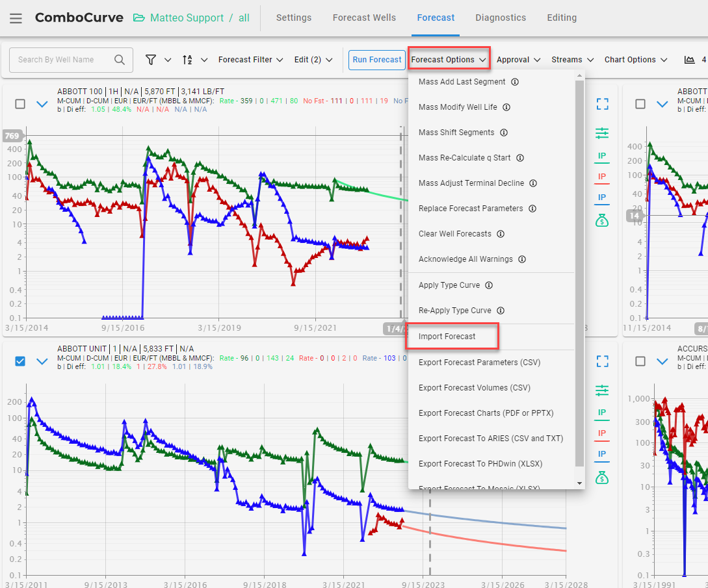This screenshot has width=708, height=588.
Task: Open info icon for Clear Well Forecasts
Action: pos(501,234)
